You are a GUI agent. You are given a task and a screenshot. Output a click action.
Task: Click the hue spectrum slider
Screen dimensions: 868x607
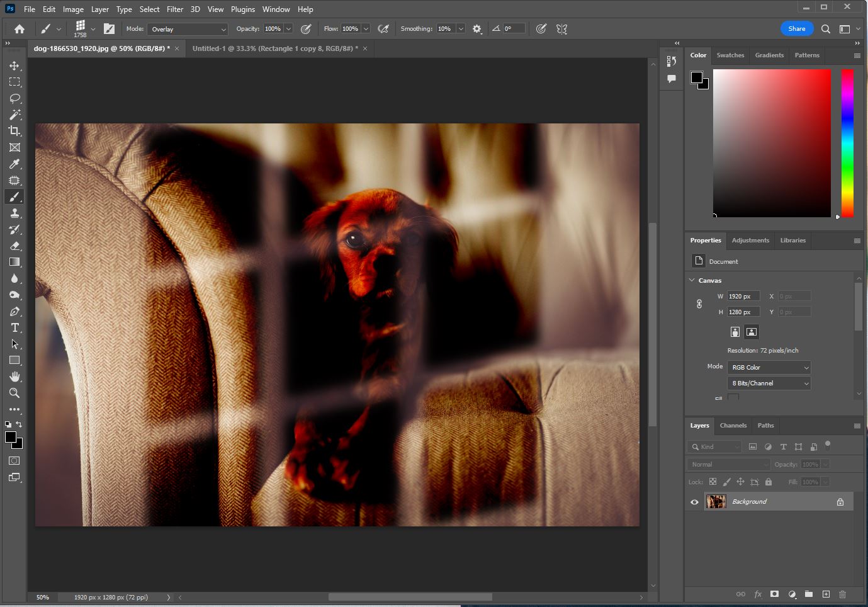[x=848, y=143]
